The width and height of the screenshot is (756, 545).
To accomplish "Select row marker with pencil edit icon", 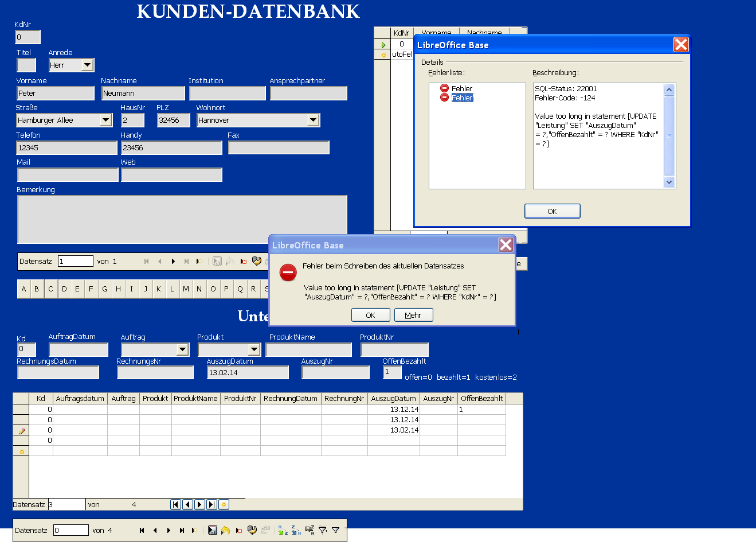I will tap(21, 430).
